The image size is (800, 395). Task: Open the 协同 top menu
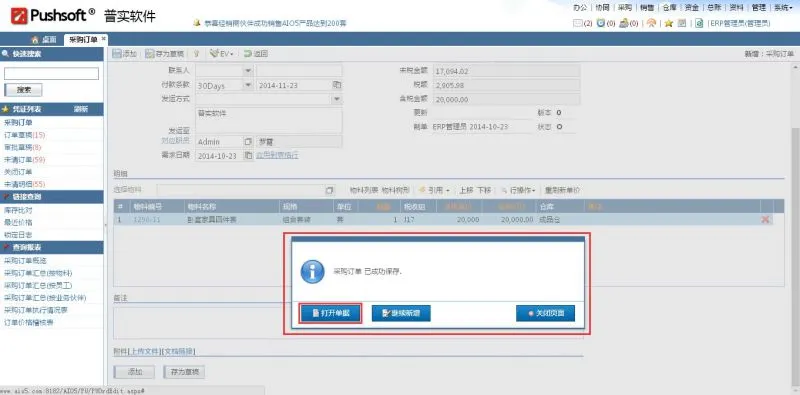coord(602,8)
